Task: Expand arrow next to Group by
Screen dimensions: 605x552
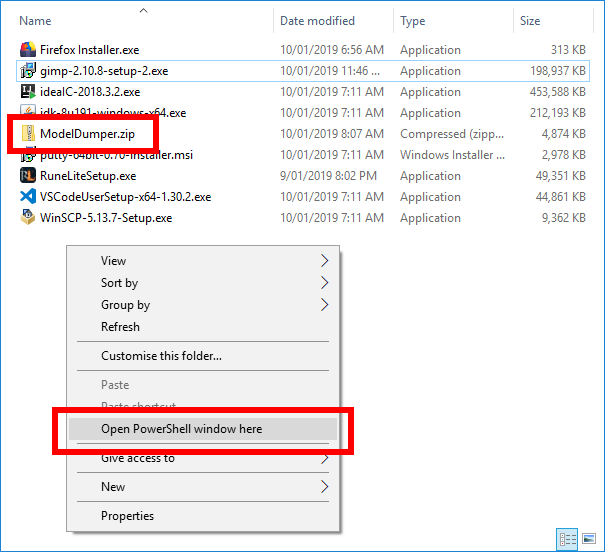Action: click(324, 305)
